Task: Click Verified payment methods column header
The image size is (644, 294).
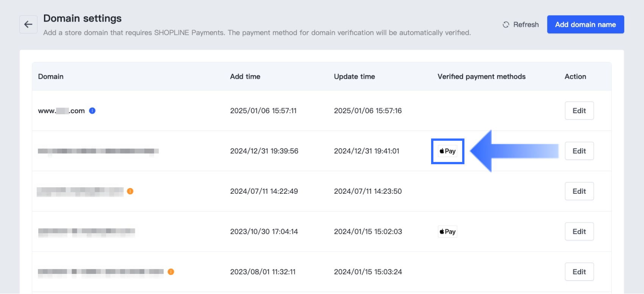Action: pyautogui.click(x=481, y=76)
